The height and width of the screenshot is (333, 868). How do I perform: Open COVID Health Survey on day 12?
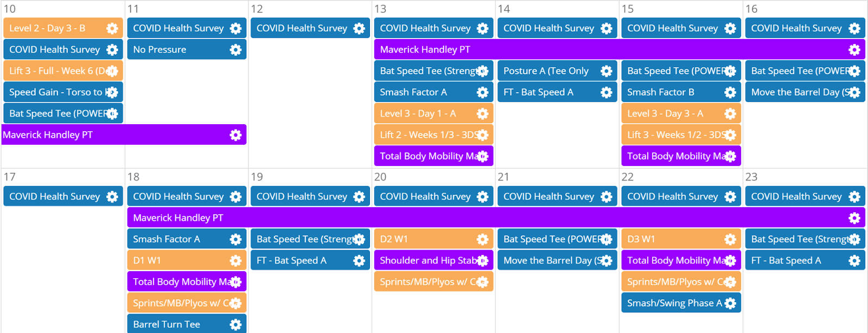302,28
